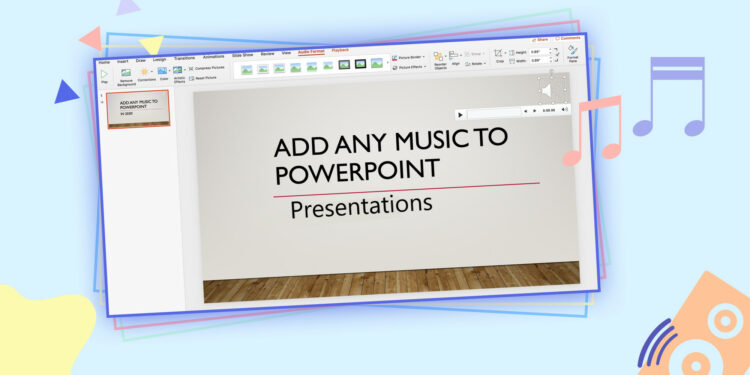The width and height of the screenshot is (750, 375).
Task: Click the Group objects icon
Action: pos(468,54)
